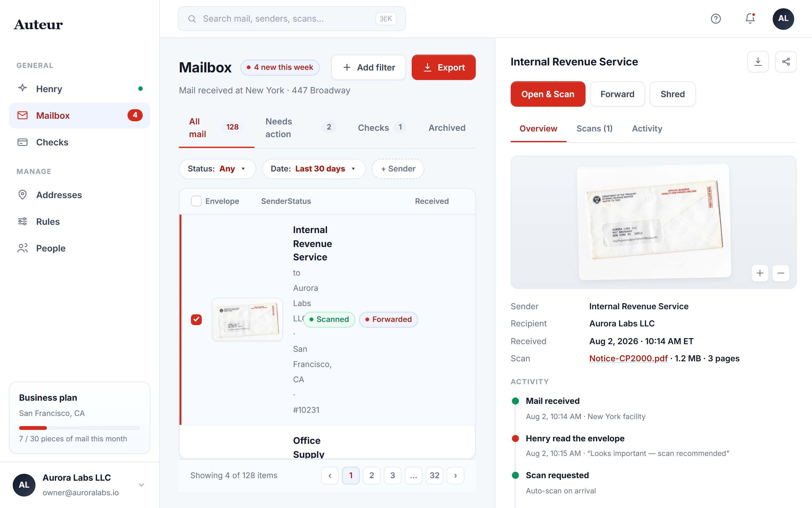Focus the search mail input field
The width and height of the screenshot is (812, 508).
pos(291,19)
